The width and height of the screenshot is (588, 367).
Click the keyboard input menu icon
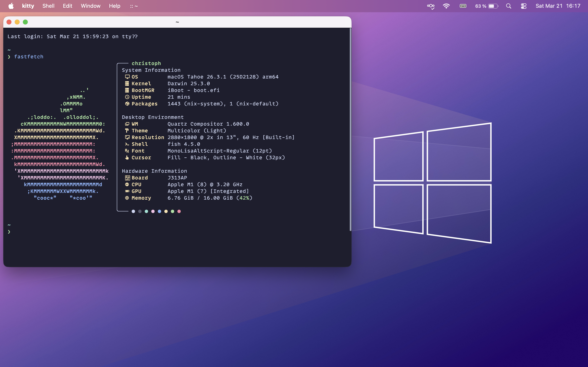click(463, 6)
